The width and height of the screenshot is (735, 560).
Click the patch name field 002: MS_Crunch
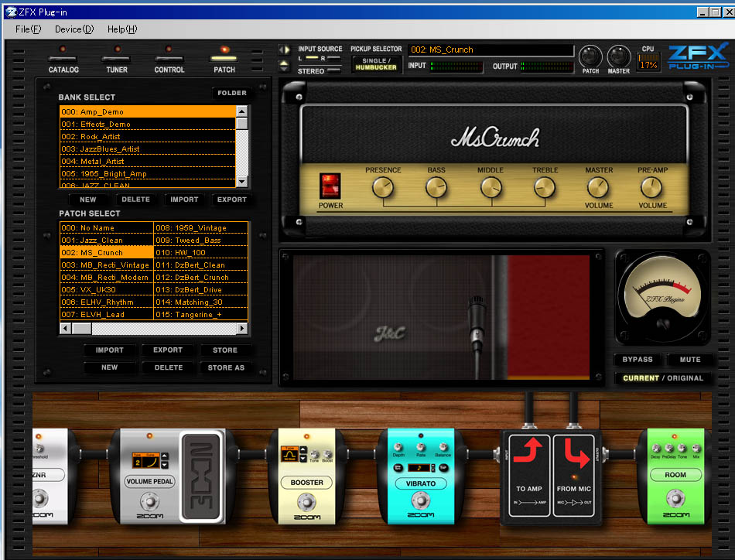point(491,50)
